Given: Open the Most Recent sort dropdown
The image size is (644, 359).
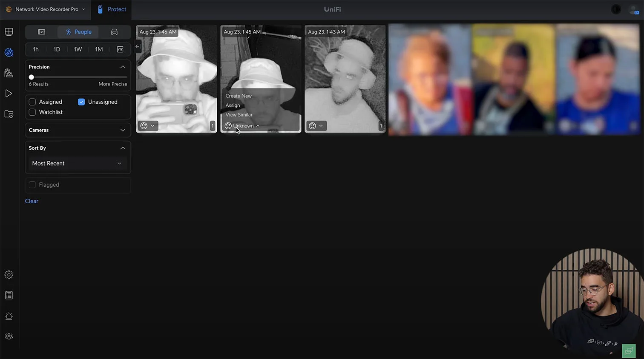Looking at the screenshot, I should point(78,163).
